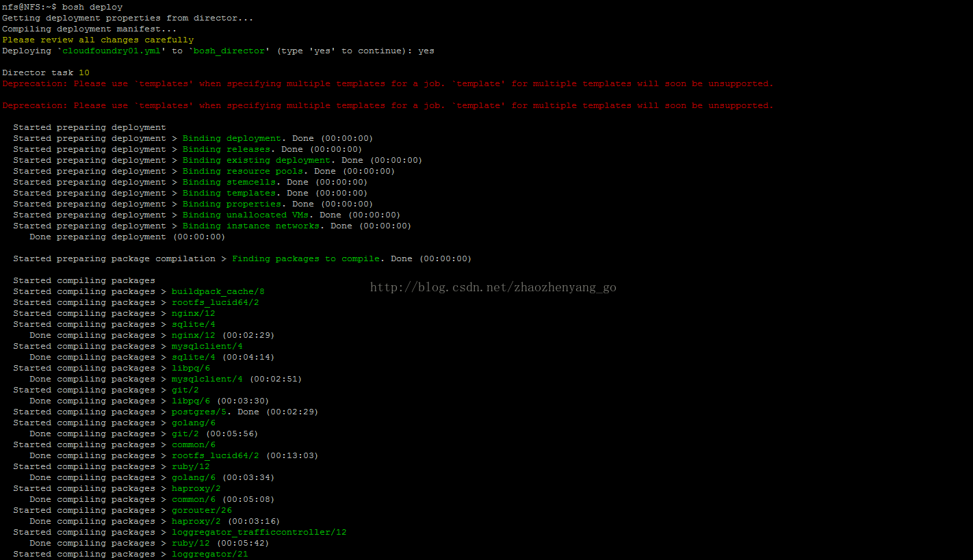
Task: Select 'libpq/6' in its Started line
Action: [x=191, y=368]
